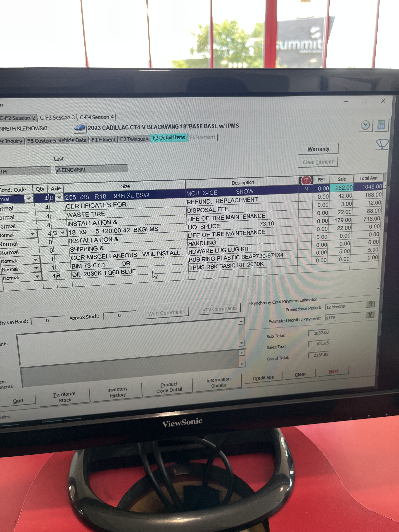Close the application window

[x=383, y=101]
